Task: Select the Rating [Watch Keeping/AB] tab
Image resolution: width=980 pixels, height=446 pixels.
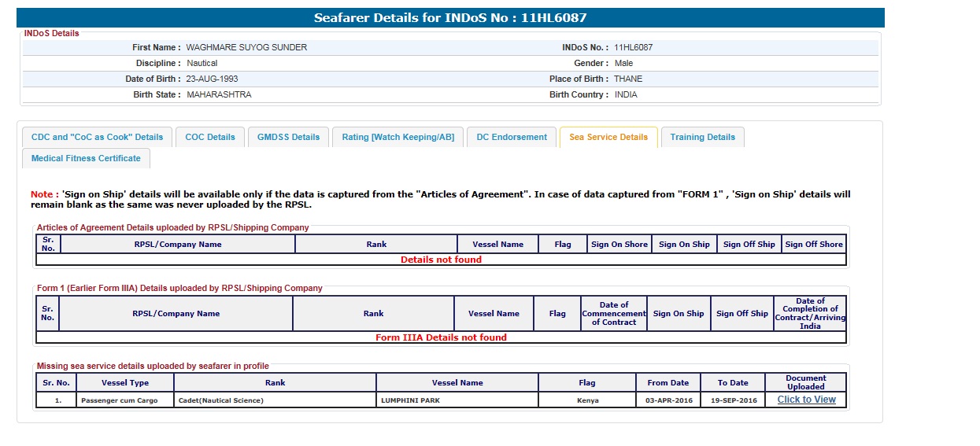Action: coord(398,137)
